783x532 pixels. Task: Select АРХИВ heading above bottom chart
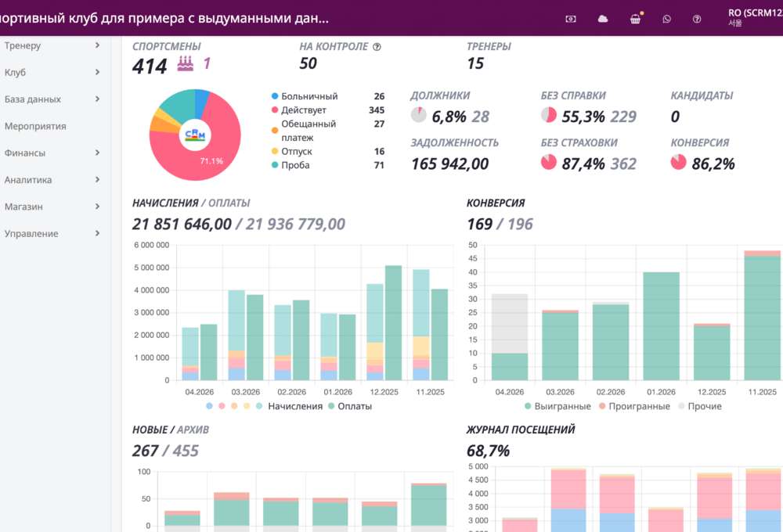pos(193,430)
